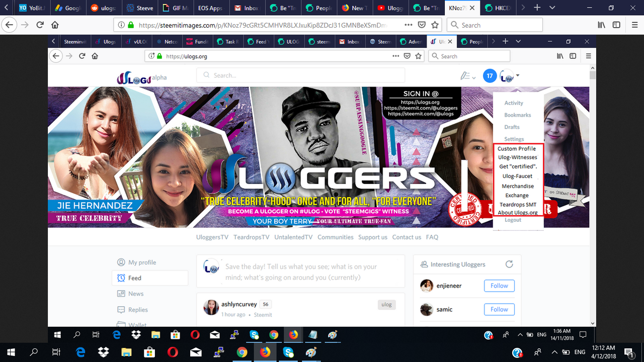Open the Library in the outer Firefox toolbar
Image resolution: width=644 pixels, height=362 pixels.
(601, 25)
